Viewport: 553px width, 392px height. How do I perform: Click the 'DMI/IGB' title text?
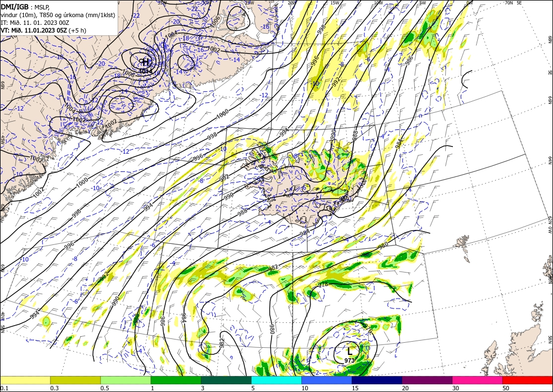14,7
